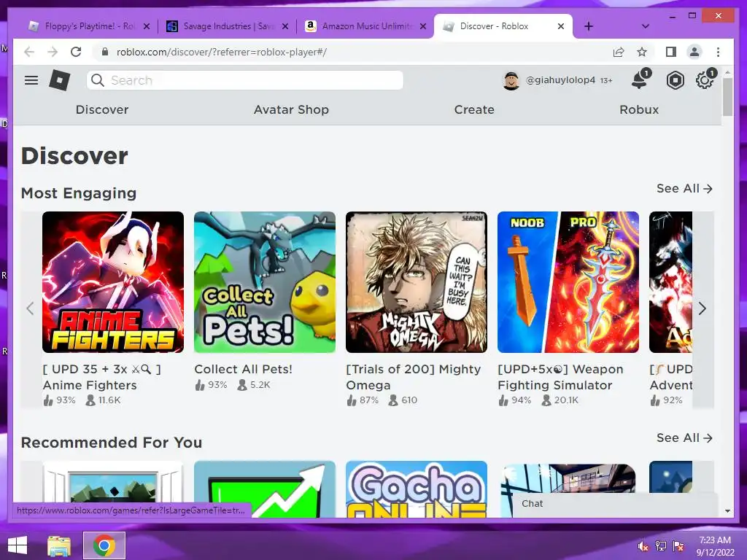This screenshot has height=560, width=747.
Task: Click the Anime Fighters thumbnail
Action: point(113,282)
